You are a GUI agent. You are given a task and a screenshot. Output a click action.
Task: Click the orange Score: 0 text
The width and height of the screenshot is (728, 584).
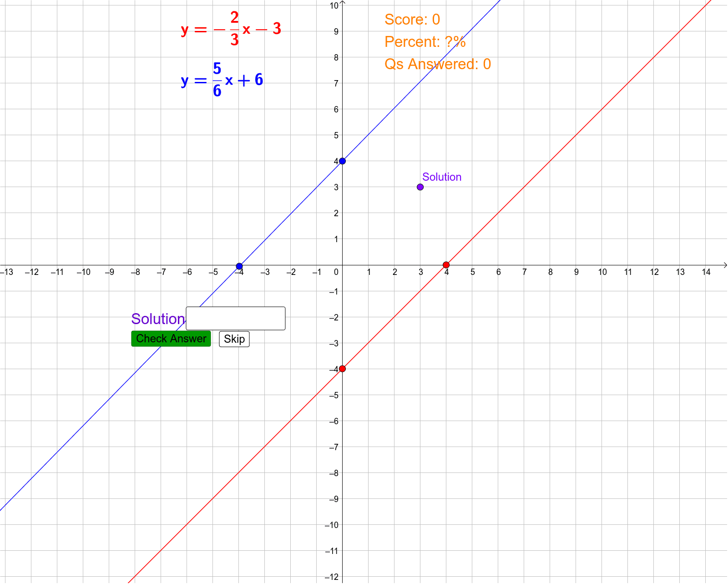[x=412, y=20]
